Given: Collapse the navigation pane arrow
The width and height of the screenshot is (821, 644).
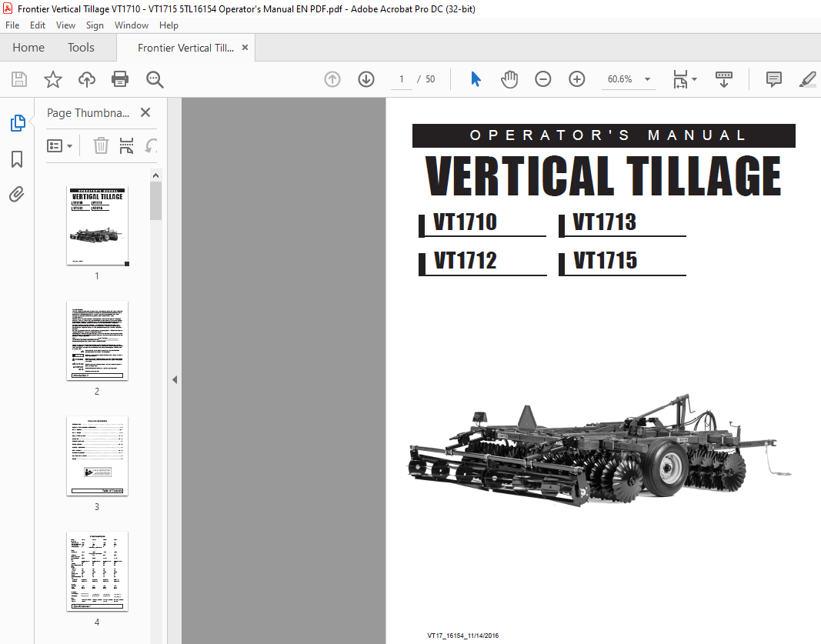Looking at the screenshot, I should 175,379.
